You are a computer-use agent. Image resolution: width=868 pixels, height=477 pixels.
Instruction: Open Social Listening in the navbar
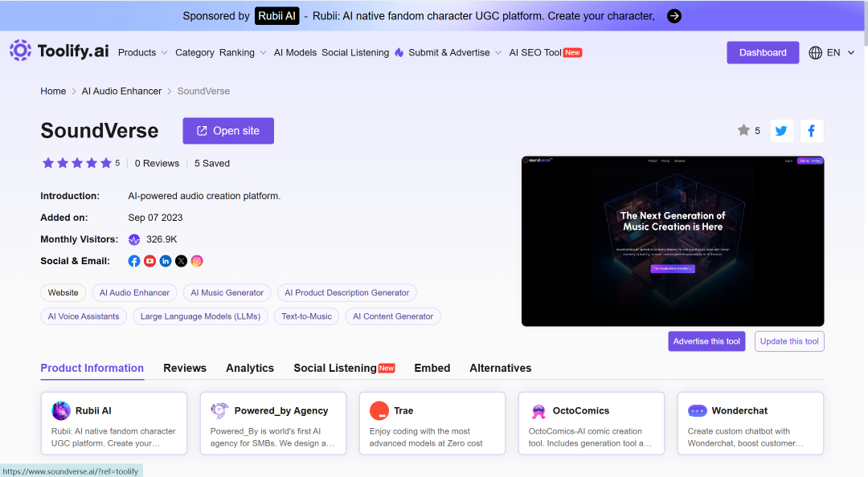click(x=355, y=52)
